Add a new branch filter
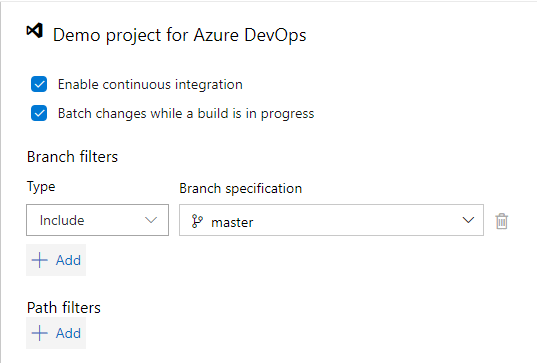Image resolution: width=537 pixels, height=363 pixels. [x=56, y=260]
